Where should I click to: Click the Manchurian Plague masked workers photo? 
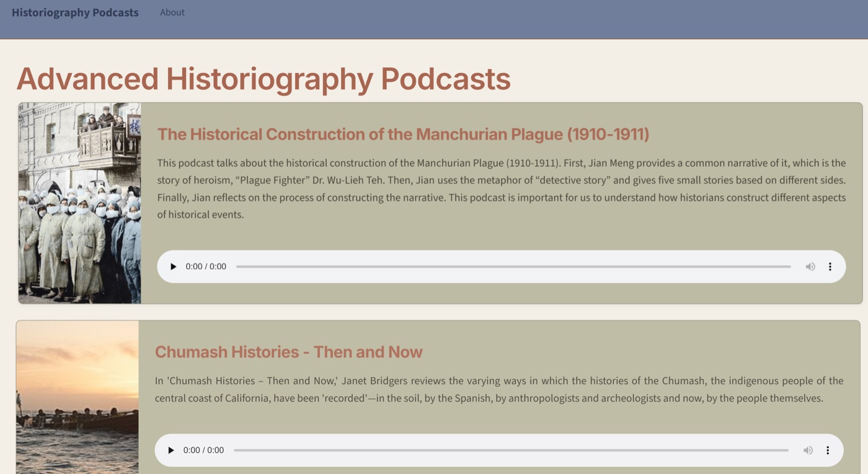point(80,203)
